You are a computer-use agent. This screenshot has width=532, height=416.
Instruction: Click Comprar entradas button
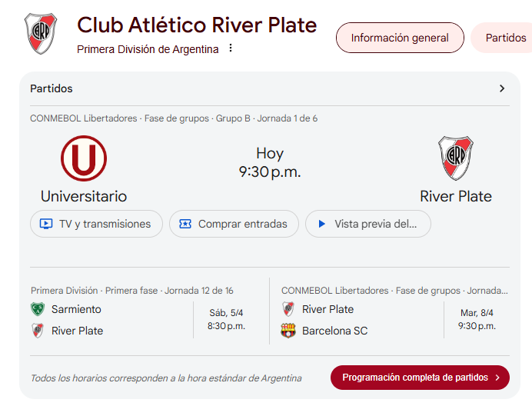point(234,224)
